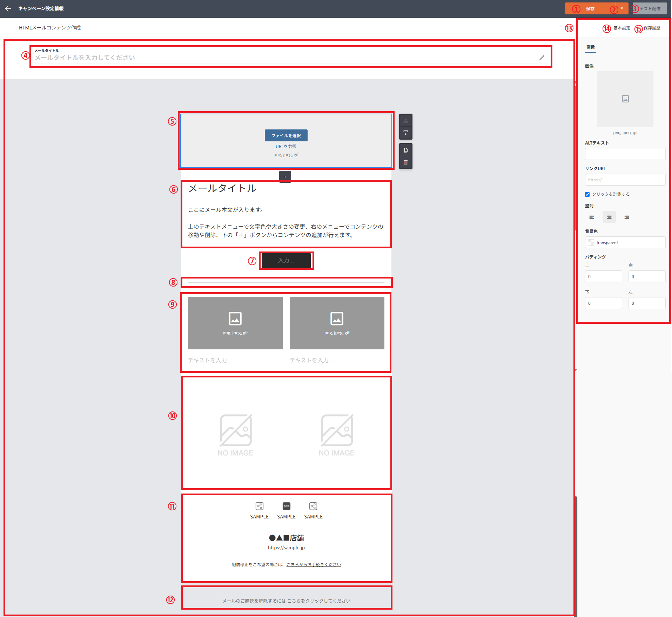Screen dimensions: 672x617
Task: Click the back arrow beside キャンペーン設定情報
Action: (x=8, y=8)
